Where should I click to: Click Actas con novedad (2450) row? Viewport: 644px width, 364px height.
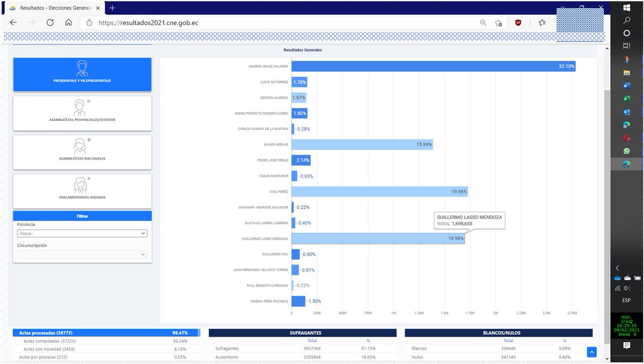tap(106, 348)
